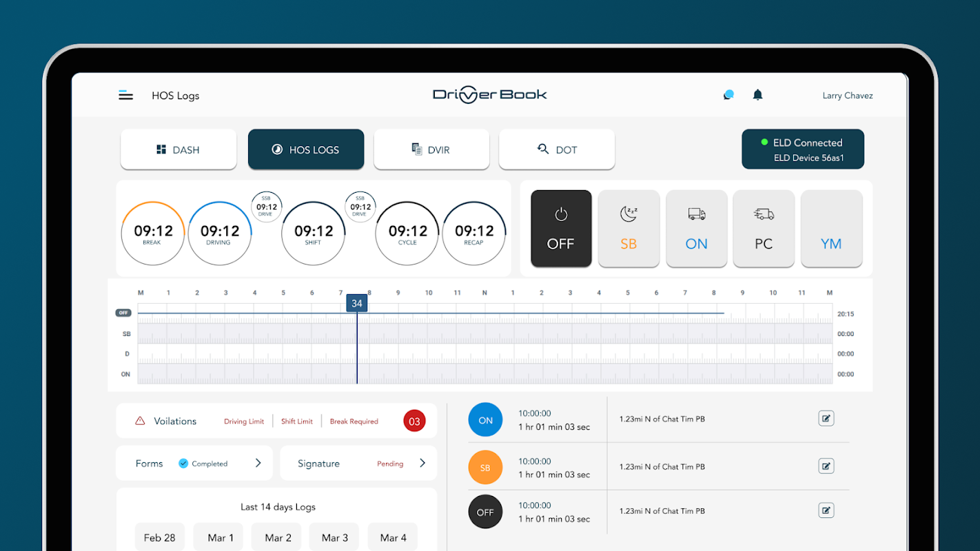Open Larry Chavez user profile

pyautogui.click(x=848, y=96)
